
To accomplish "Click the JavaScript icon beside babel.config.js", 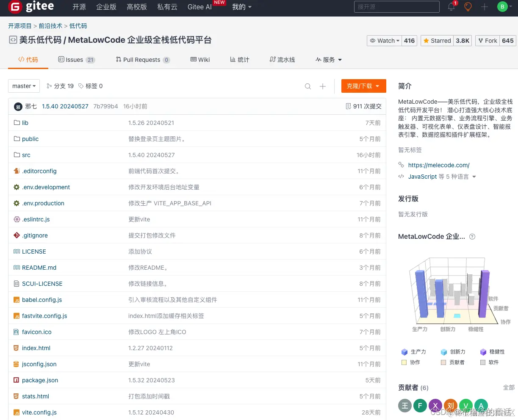I will tap(17, 300).
